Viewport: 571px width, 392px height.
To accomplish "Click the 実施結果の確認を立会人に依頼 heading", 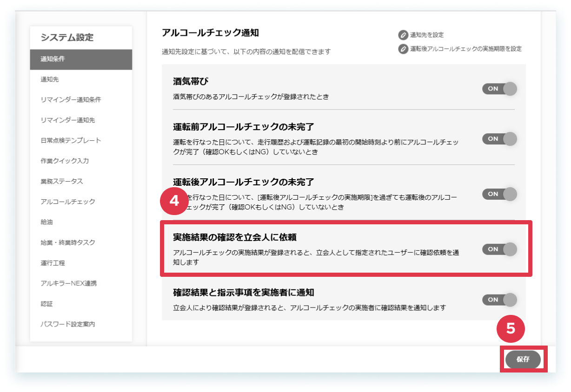I will point(235,238).
